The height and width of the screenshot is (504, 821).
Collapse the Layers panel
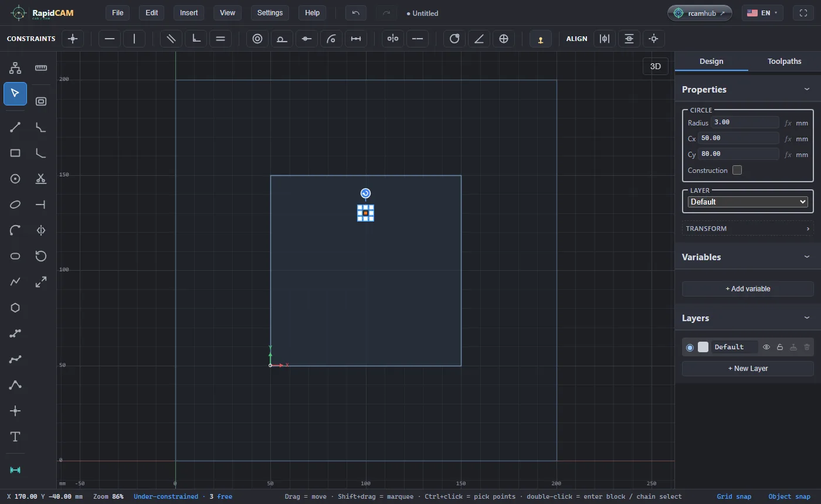[807, 318]
